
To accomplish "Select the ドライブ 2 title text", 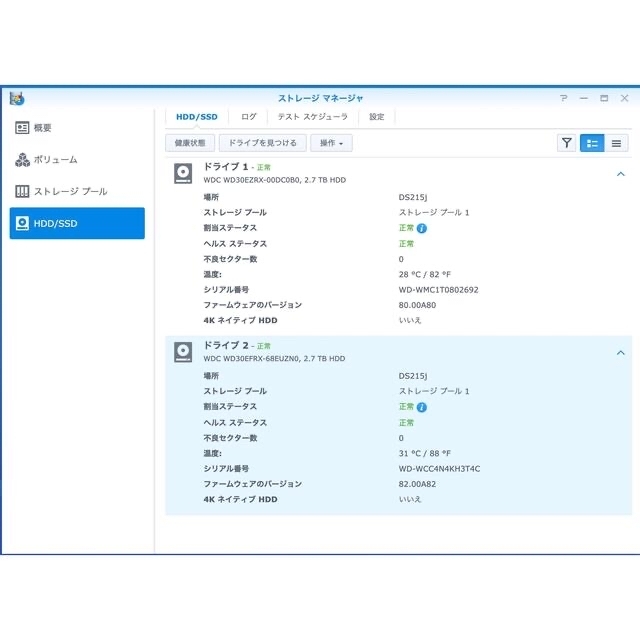I will [x=226, y=345].
